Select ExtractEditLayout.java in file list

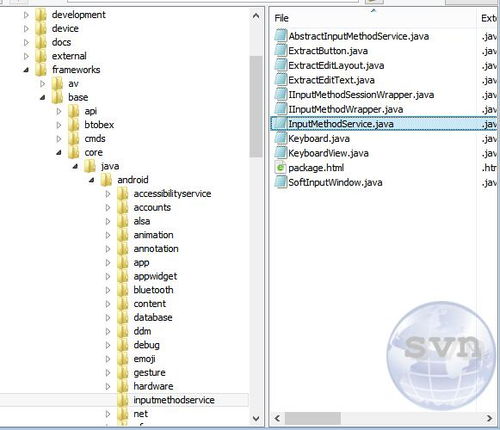tap(336, 65)
